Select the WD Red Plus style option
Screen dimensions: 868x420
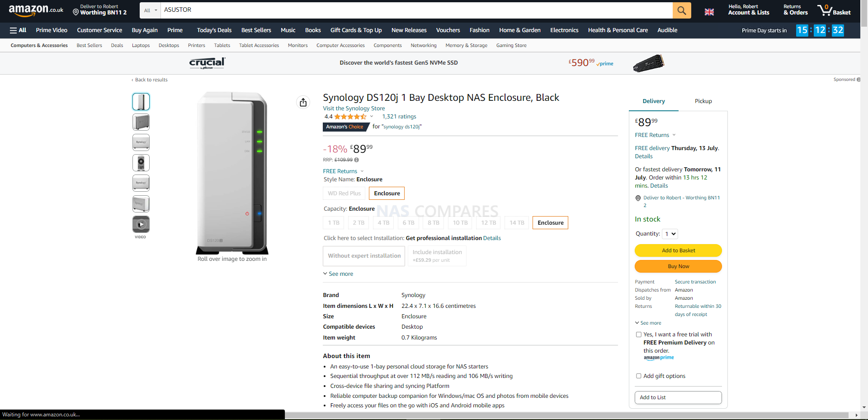[344, 193]
